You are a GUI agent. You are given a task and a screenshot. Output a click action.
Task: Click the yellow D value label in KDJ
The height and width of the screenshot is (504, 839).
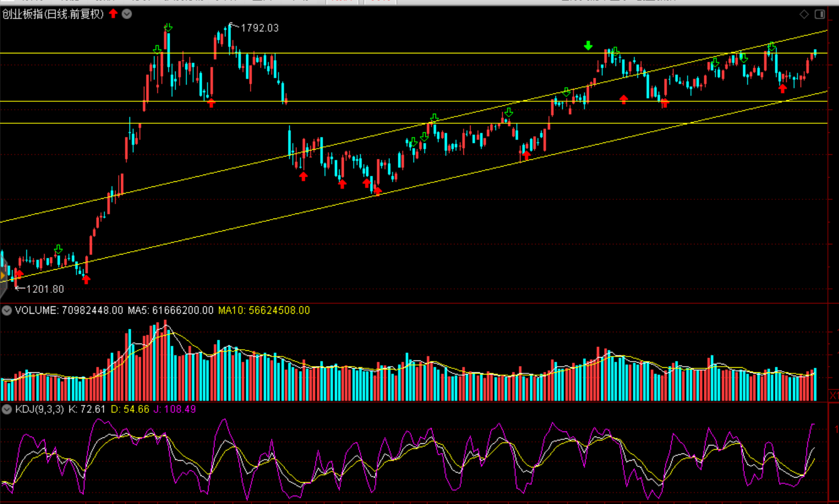130,409
